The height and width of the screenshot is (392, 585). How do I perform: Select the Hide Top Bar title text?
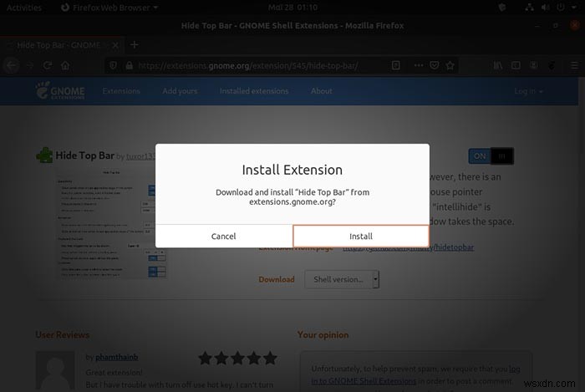coord(84,155)
